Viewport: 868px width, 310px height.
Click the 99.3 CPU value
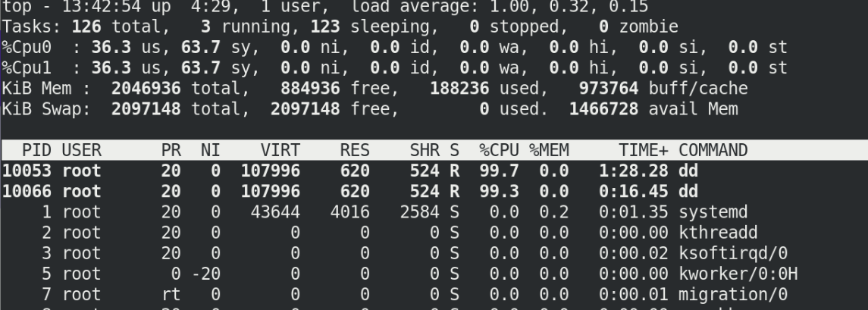(499, 192)
